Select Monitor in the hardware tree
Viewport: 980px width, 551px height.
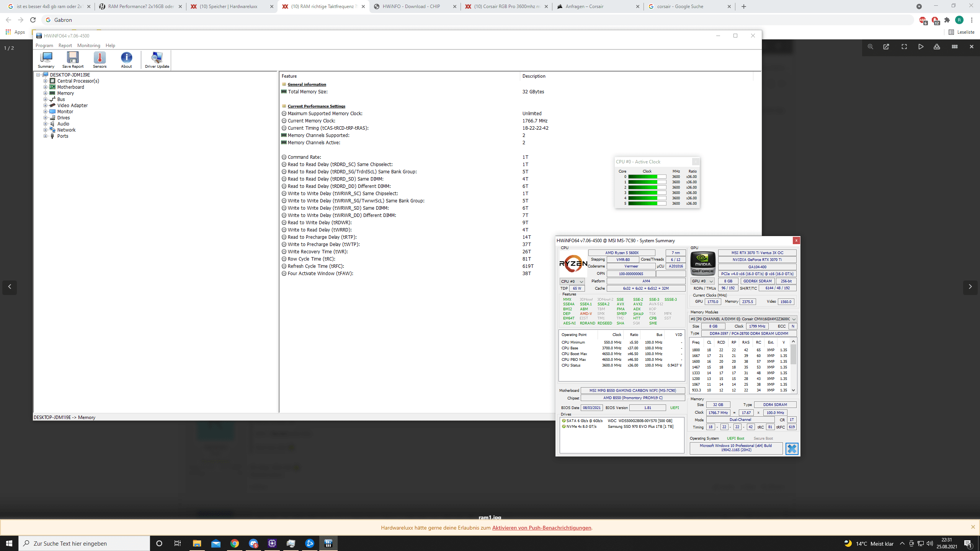pyautogui.click(x=65, y=112)
